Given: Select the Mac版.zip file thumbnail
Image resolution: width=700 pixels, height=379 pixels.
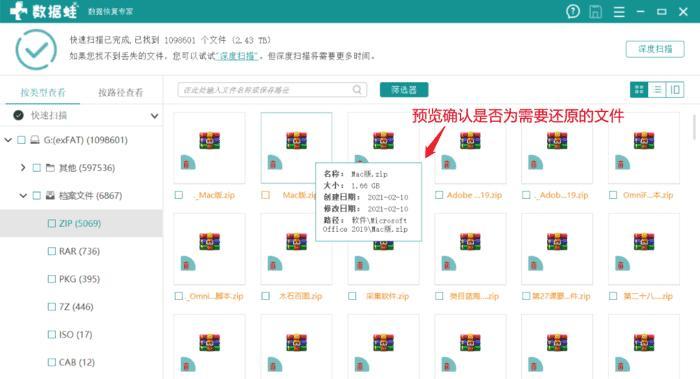Looking at the screenshot, I should [296, 148].
